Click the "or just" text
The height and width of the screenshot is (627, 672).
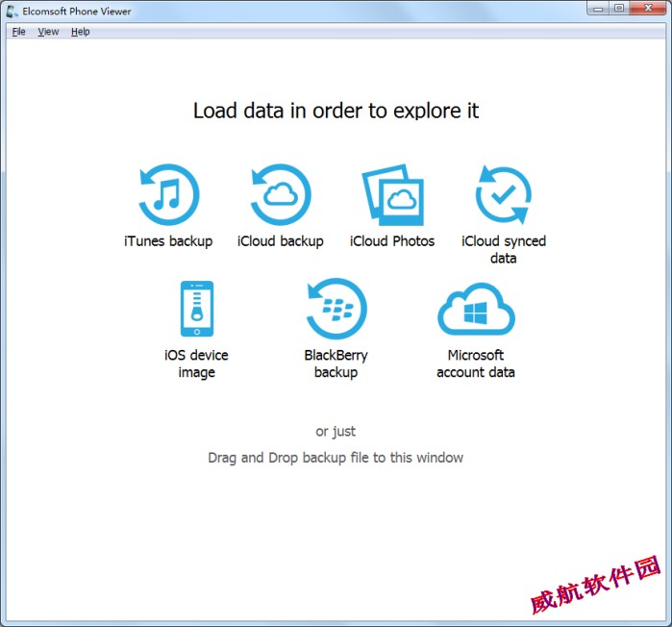pyautogui.click(x=336, y=431)
